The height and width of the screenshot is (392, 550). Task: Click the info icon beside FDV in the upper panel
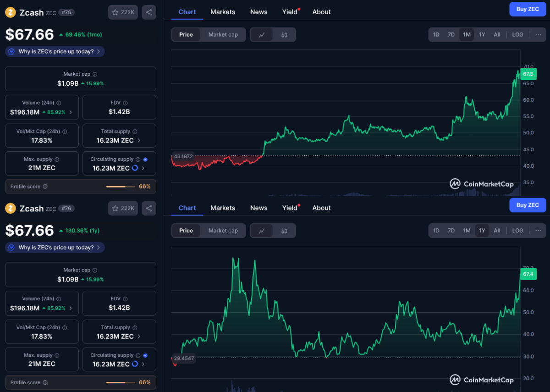[x=125, y=103]
